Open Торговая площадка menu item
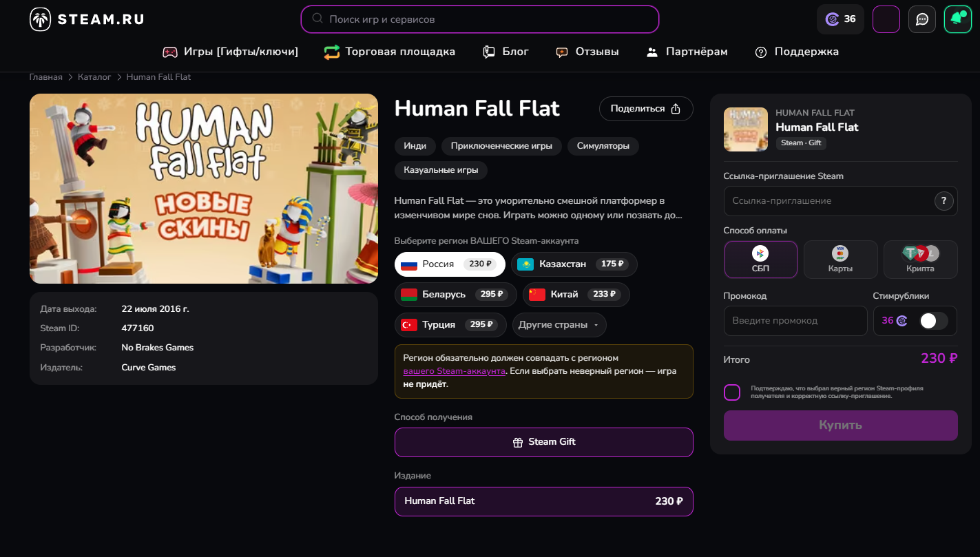The image size is (980, 557). 390,52
